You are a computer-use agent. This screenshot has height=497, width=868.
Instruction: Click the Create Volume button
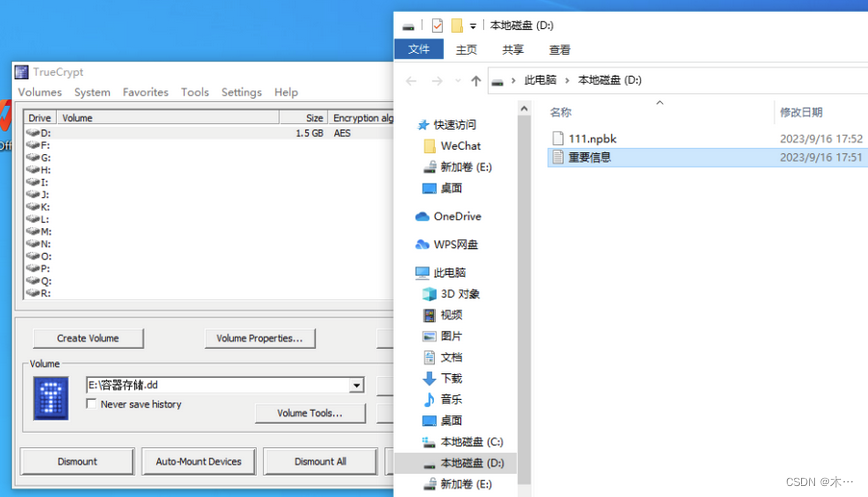(x=88, y=338)
